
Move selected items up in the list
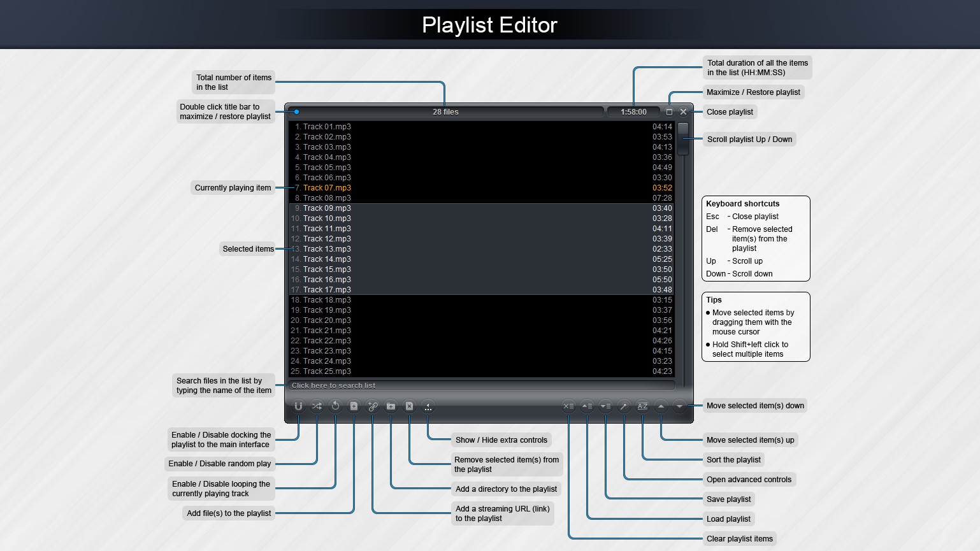(x=661, y=406)
